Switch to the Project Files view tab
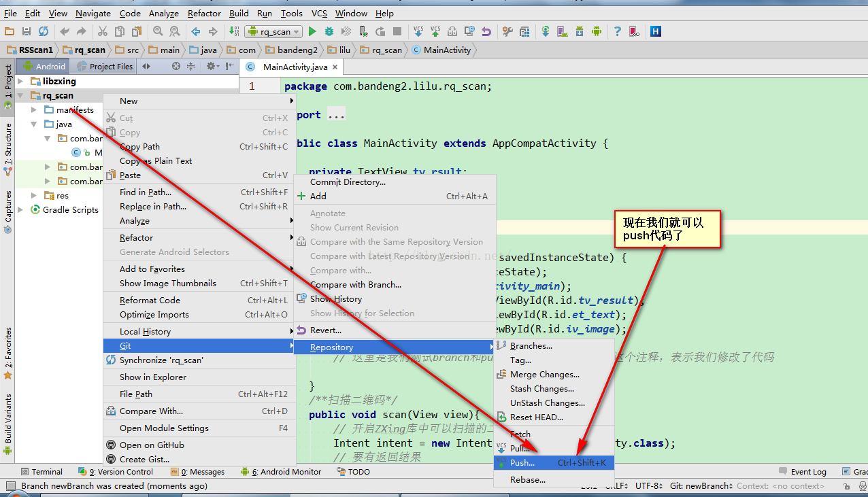This screenshot has height=497, width=868. point(105,66)
